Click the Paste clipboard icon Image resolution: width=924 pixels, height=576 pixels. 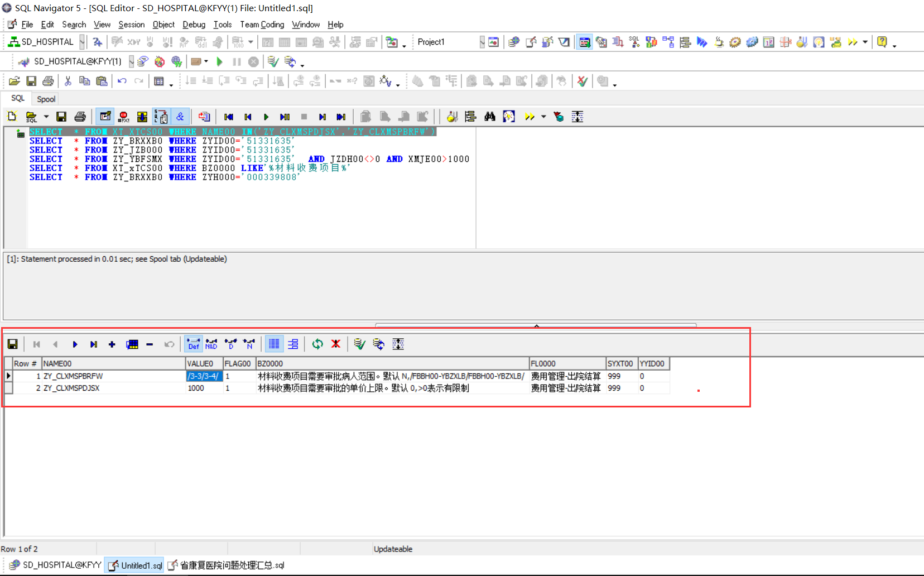102,81
